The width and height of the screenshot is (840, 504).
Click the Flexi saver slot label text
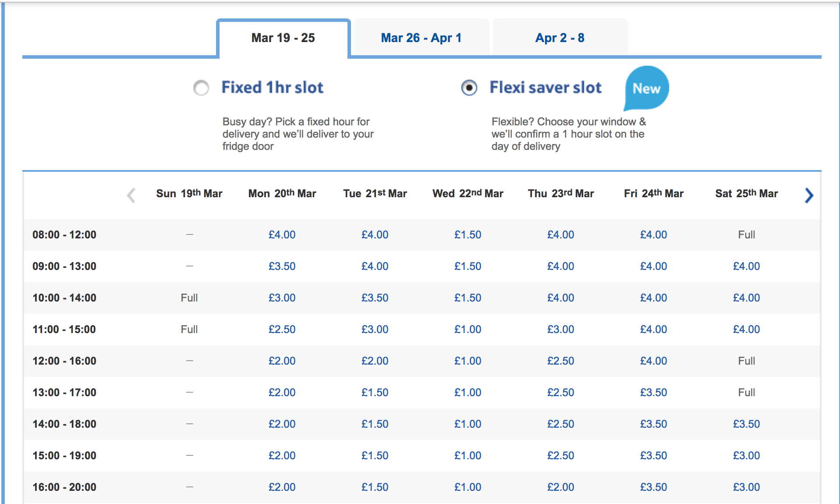[x=546, y=87]
